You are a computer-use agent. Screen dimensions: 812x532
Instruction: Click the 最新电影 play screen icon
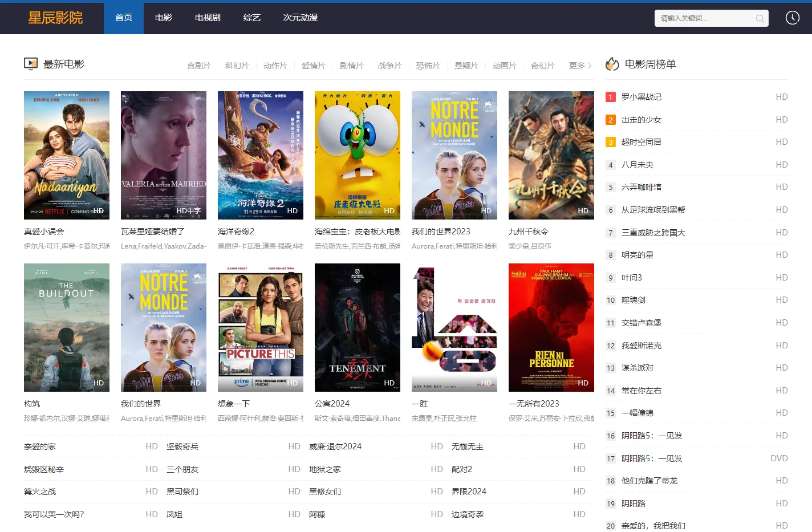(x=31, y=64)
